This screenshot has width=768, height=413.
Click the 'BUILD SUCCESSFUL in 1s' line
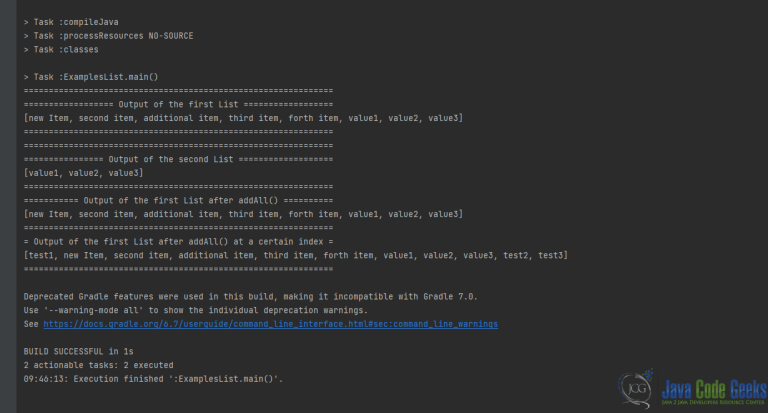click(78, 351)
